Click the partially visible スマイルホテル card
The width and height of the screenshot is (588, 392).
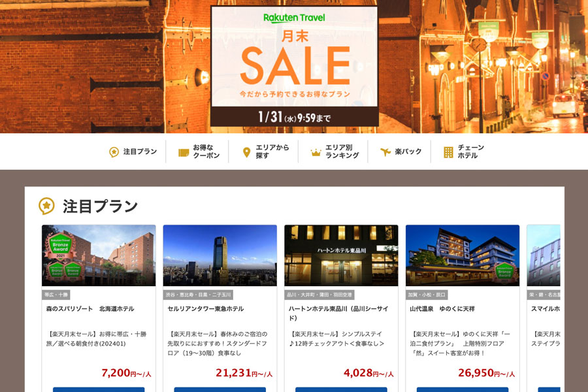click(544, 308)
